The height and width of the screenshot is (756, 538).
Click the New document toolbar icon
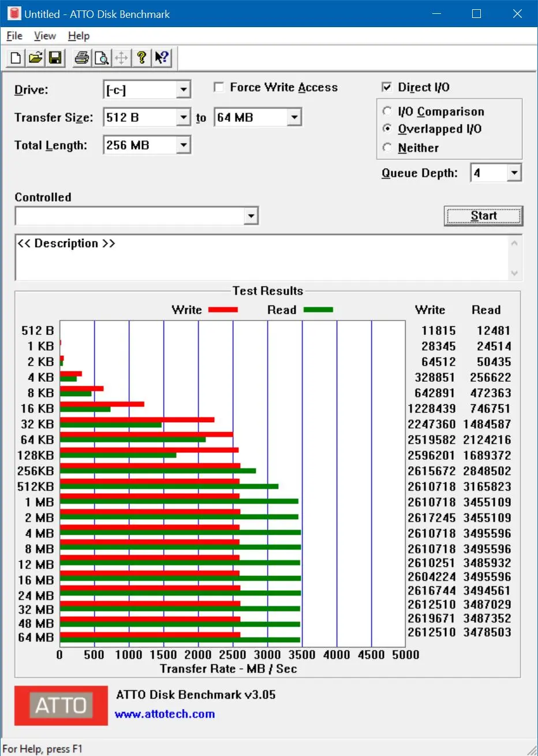point(16,58)
